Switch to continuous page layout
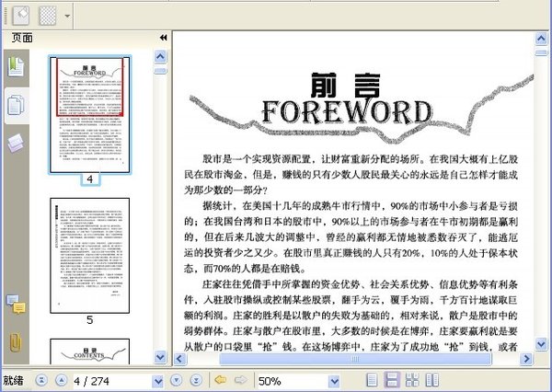The height and width of the screenshot is (392, 552). click(392, 380)
